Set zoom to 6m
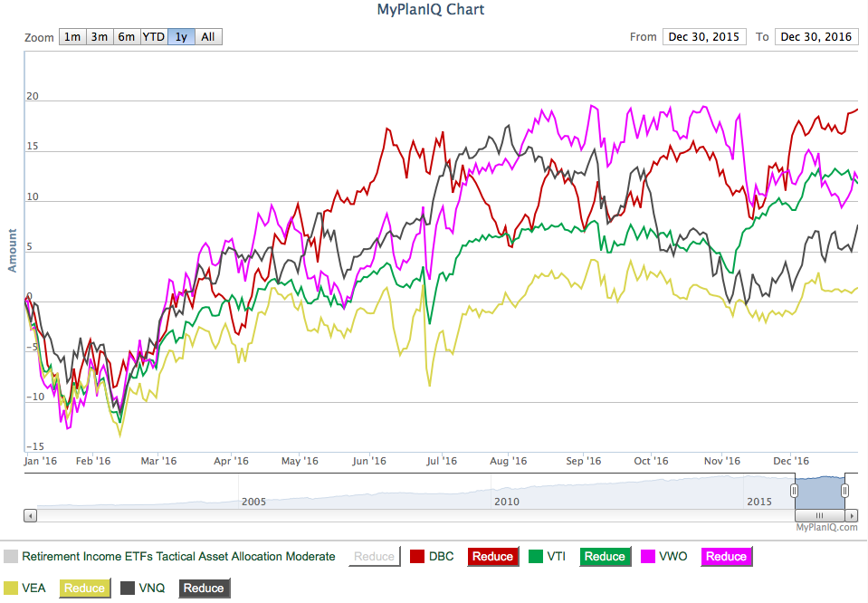Viewport: 868px width, 603px height. [x=127, y=36]
